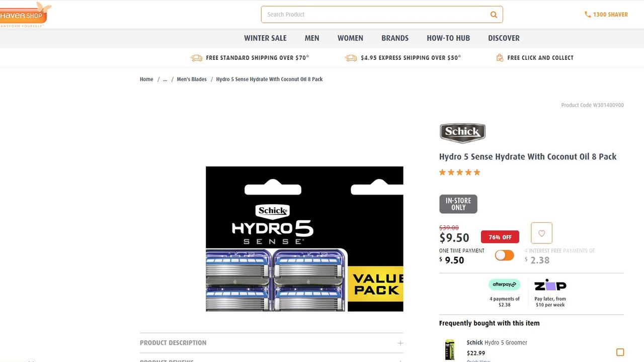Screen dimensions: 644x362
Task: Open the Winter Sale menu
Action: click(x=265, y=38)
